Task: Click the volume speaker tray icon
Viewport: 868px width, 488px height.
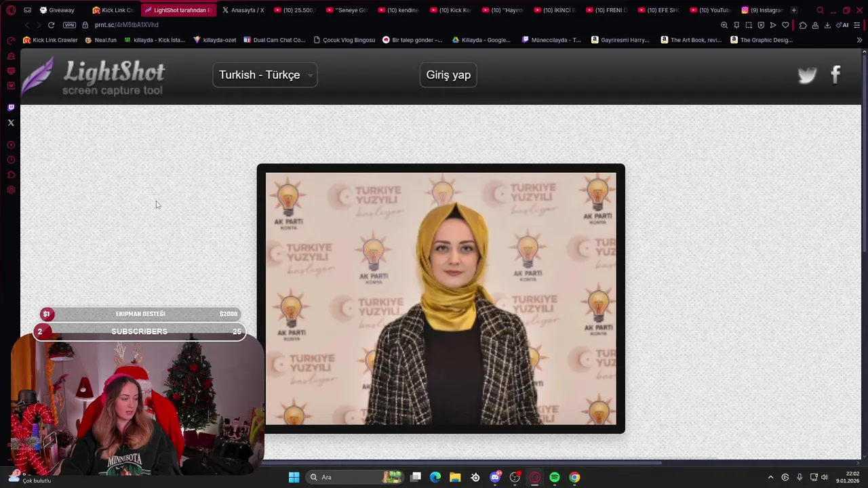Action: coord(825,477)
